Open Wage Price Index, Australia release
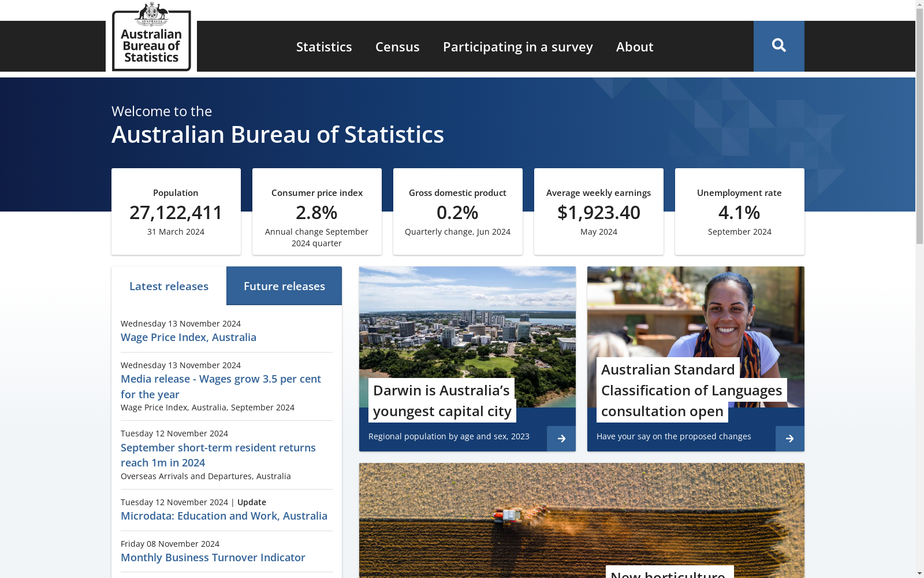924x578 pixels. [188, 338]
